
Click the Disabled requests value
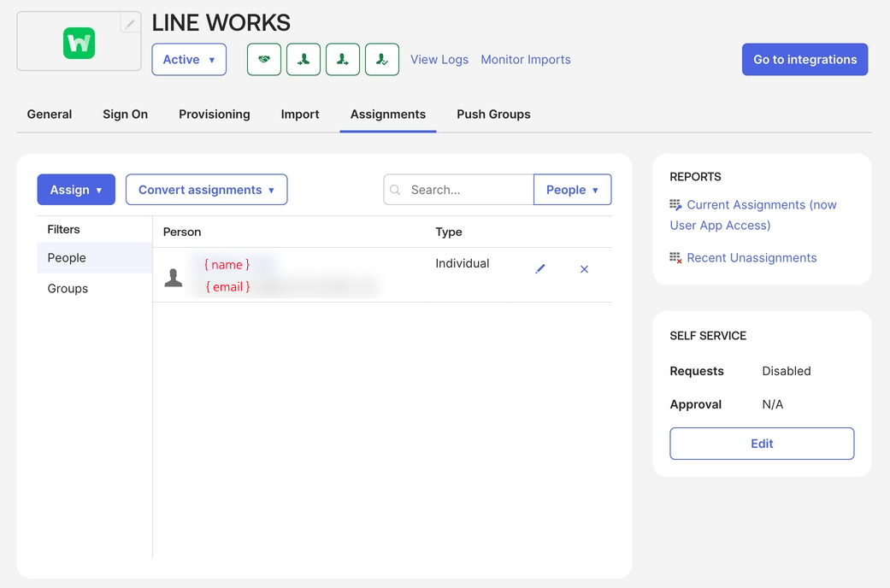[x=787, y=371]
